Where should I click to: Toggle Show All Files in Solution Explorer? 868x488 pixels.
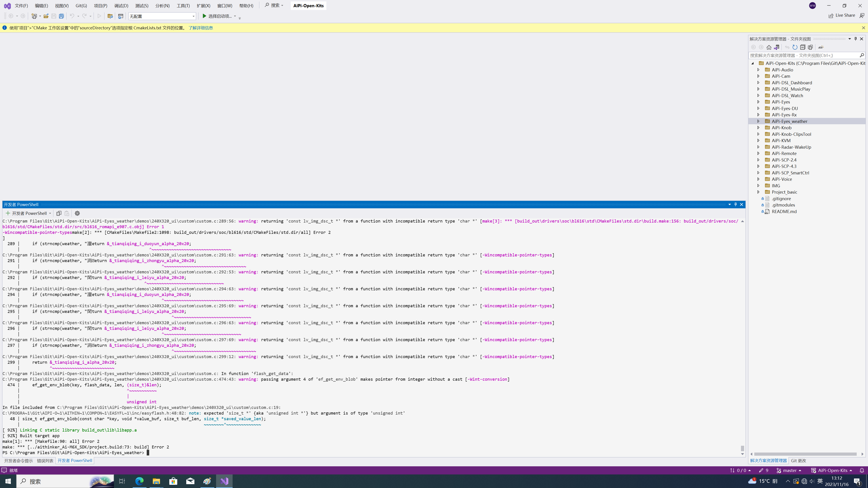coord(810,47)
